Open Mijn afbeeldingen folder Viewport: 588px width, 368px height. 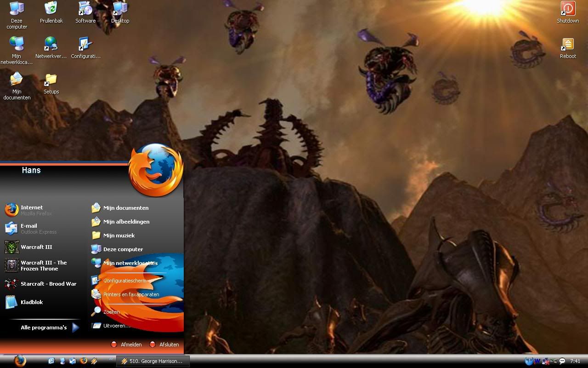(x=121, y=222)
